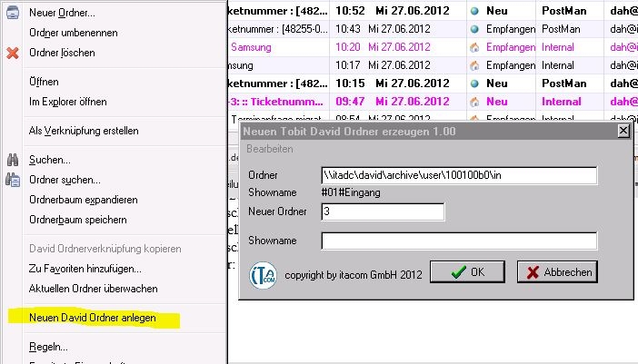Select Ordner umbenennen menu entry
This screenshot has width=638, height=364.
(74, 33)
